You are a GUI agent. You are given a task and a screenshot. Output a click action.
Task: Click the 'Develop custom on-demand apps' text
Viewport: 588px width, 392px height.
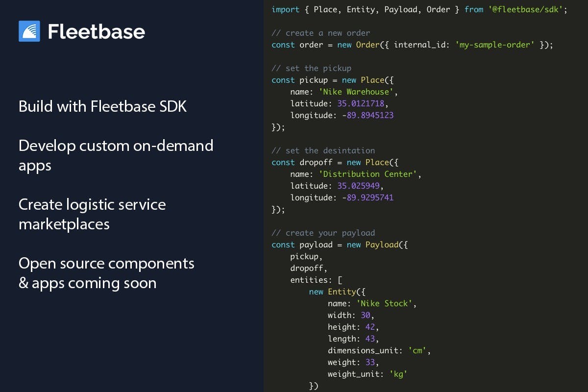(116, 155)
